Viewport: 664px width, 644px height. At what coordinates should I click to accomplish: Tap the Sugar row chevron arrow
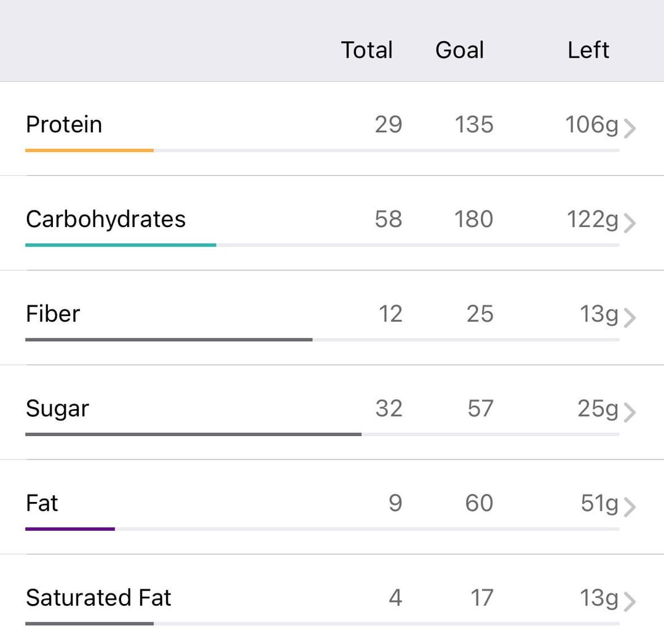[630, 412]
